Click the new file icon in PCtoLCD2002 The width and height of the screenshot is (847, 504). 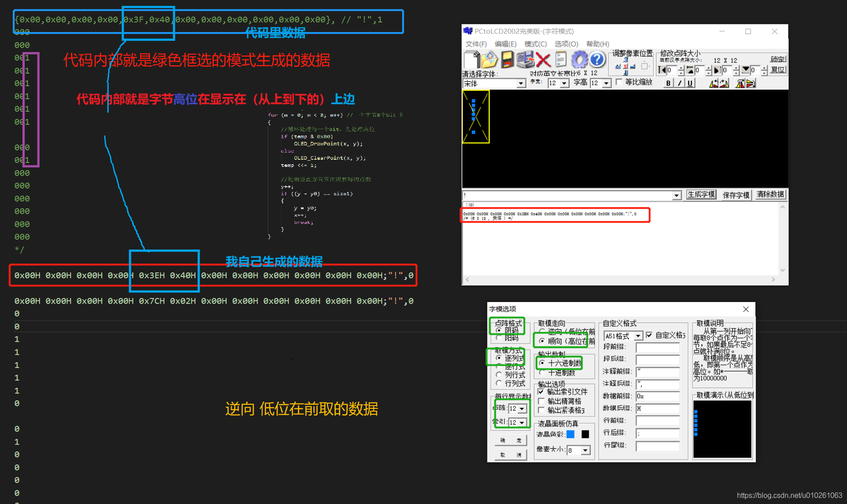(472, 59)
